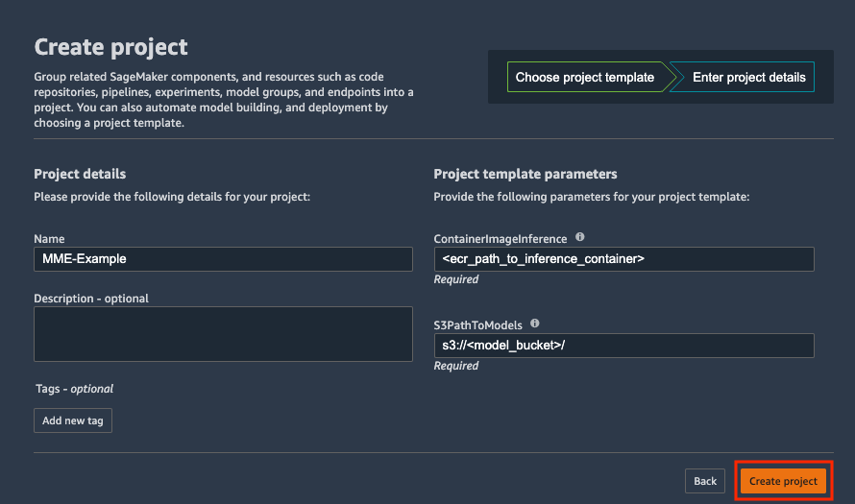
Task: Click the Back button
Action: pyautogui.click(x=705, y=481)
